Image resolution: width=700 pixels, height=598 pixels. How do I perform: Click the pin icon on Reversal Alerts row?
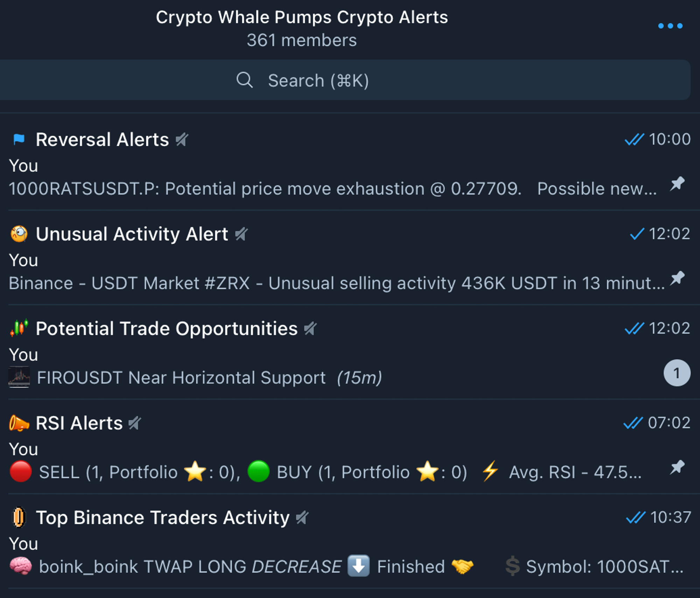click(677, 184)
